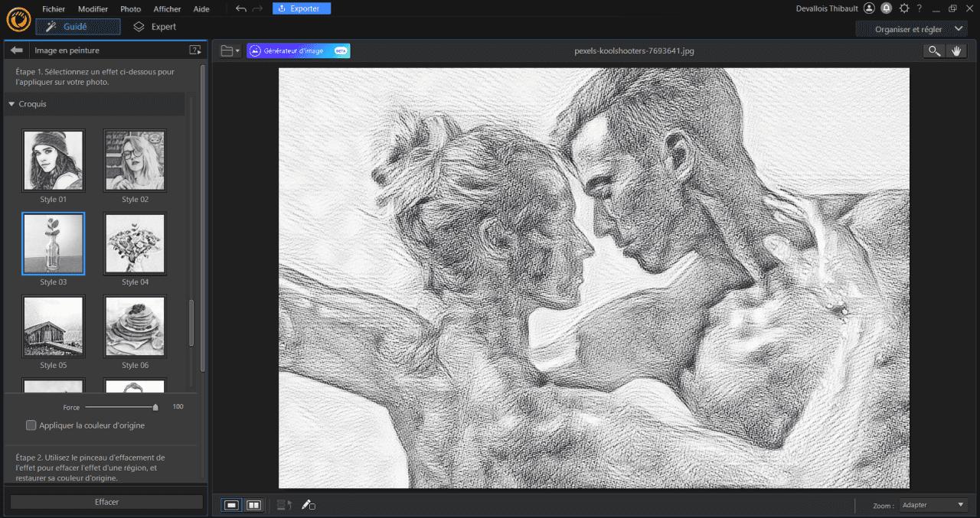Select the Style 04 sketch thumbnail
The height and width of the screenshot is (518, 980).
click(x=135, y=243)
